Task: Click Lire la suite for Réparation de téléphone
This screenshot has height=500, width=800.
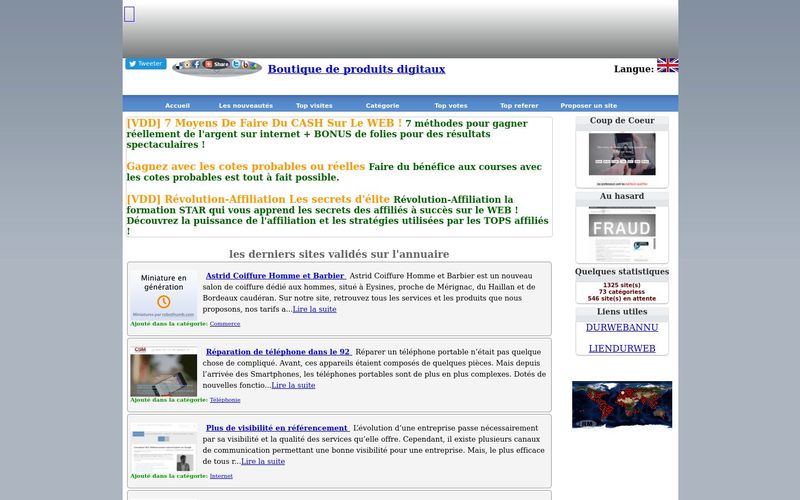Action: click(x=293, y=385)
